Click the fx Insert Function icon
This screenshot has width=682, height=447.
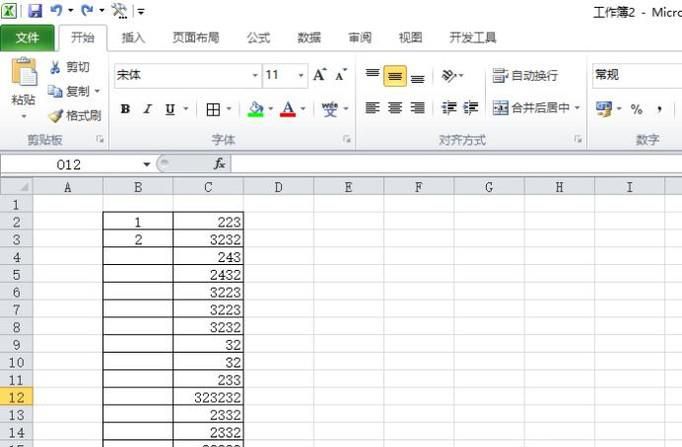coord(220,164)
